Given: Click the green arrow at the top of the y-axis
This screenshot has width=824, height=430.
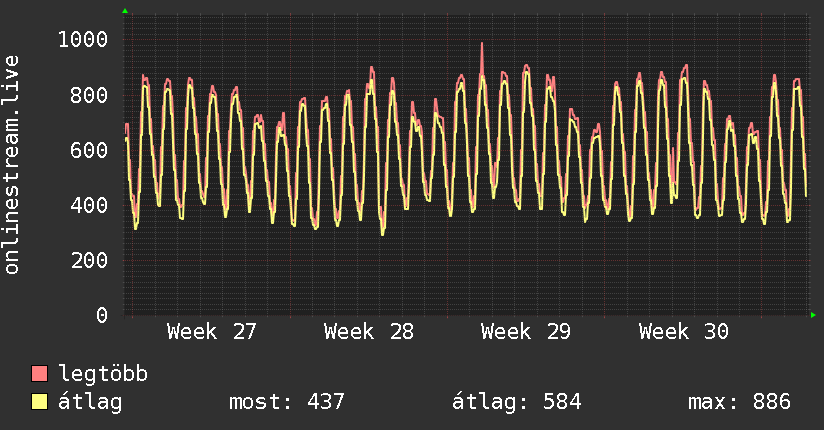Looking at the screenshot, I should coord(125,11).
